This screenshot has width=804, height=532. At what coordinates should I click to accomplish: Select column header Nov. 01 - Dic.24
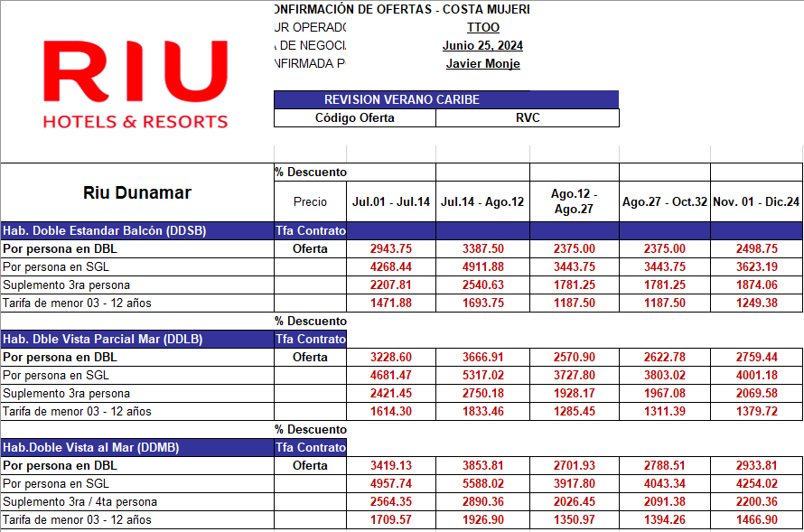pyautogui.click(x=756, y=201)
